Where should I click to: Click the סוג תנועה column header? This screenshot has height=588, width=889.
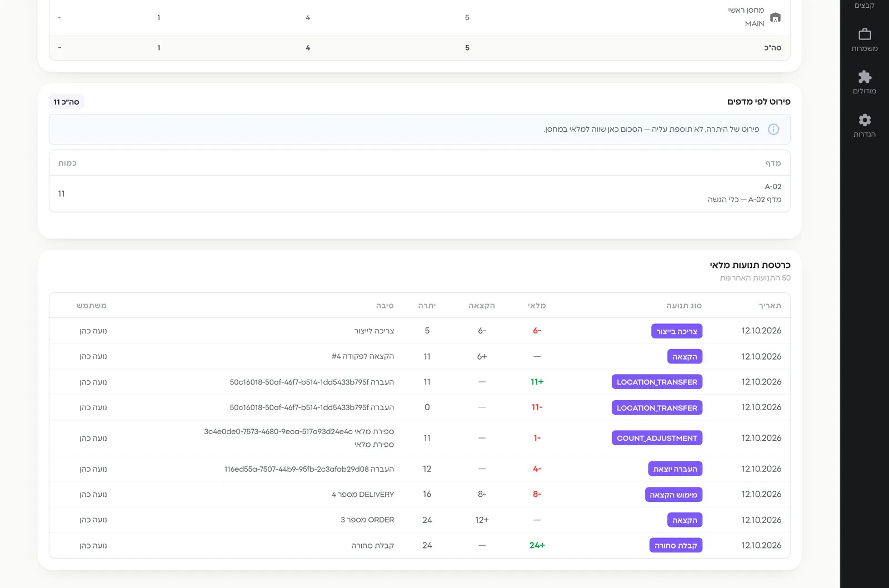click(x=684, y=306)
